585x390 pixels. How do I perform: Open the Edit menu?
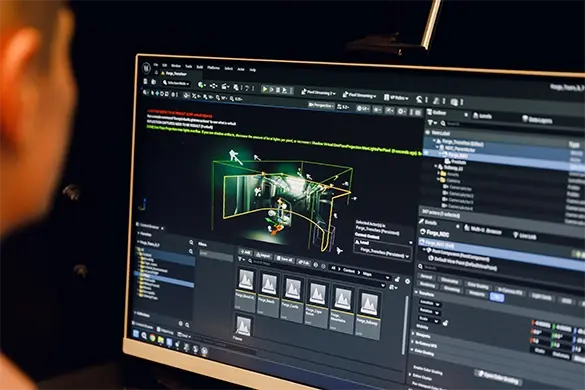click(165, 65)
